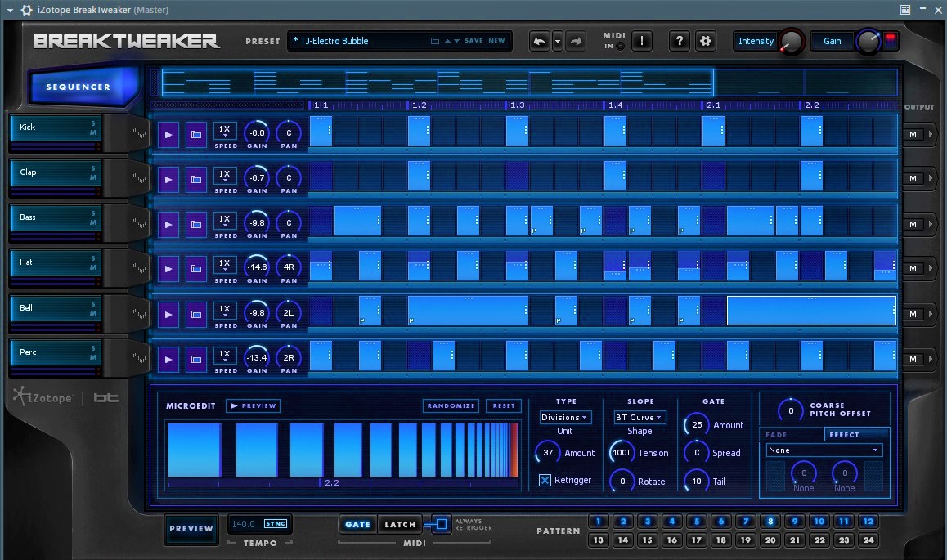Solo the Hat track with S
The image size is (947, 560).
(x=93, y=258)
